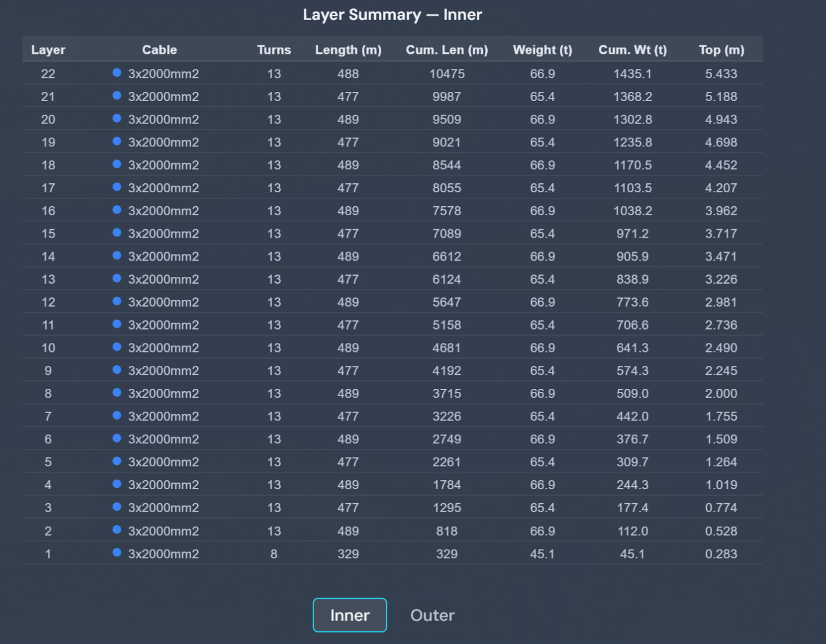
Task: Click cumulative length value 5647
Action: tap(447, 302)
